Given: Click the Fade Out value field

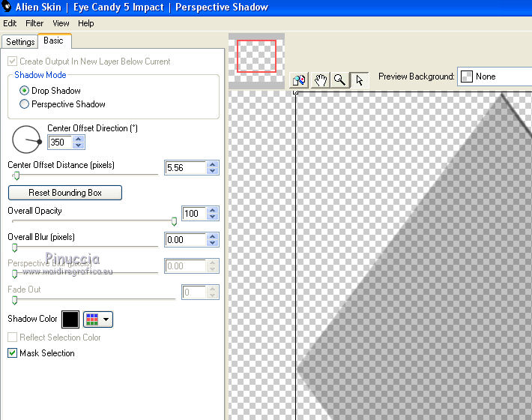Looking at the screenshot, I should point(194,292).
